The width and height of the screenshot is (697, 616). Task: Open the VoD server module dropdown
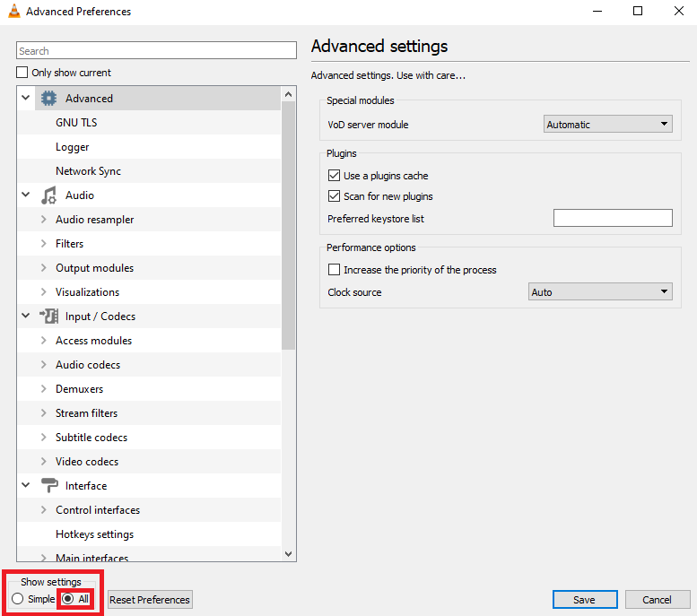pos(607,124)
